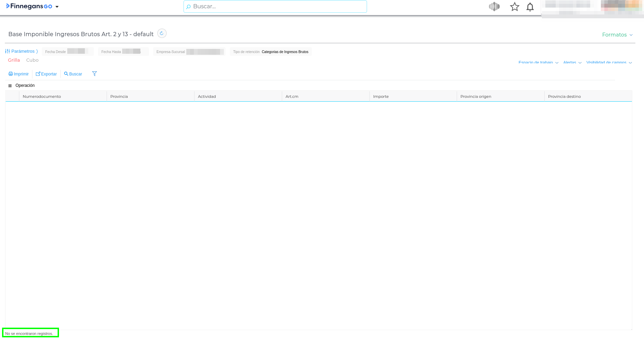Switch to the Cubo tab
Screen dimensions: 644x338
[x=32, y=60]
